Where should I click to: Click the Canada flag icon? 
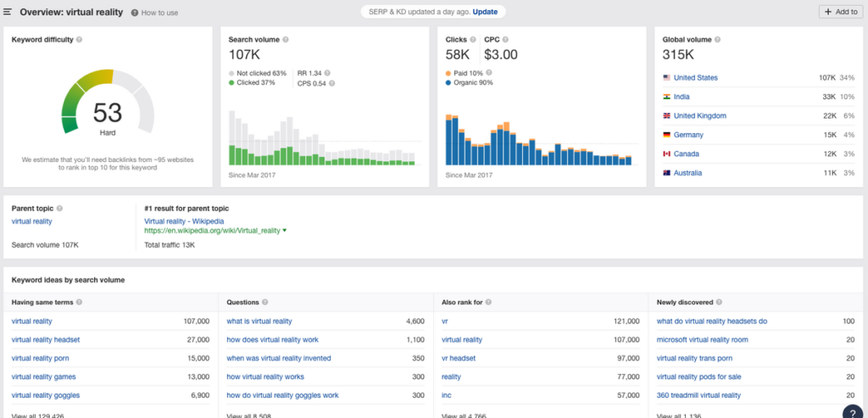666,154
